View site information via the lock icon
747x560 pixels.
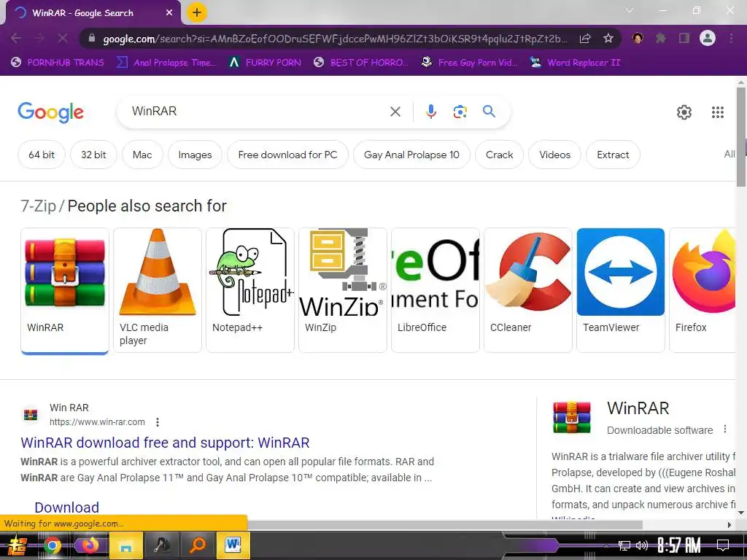coord(92,38)
